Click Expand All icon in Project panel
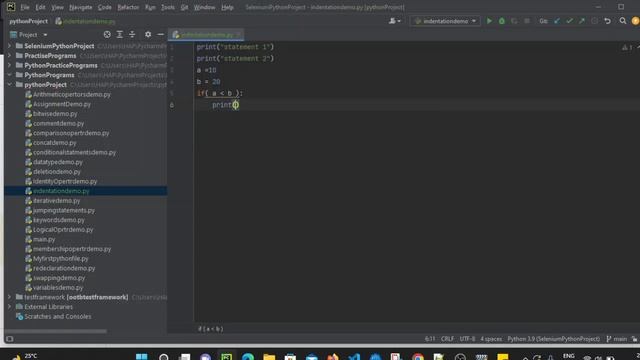The width and height of the screenshot is (640, 360). pyautogui.click(x=120, y=35)
